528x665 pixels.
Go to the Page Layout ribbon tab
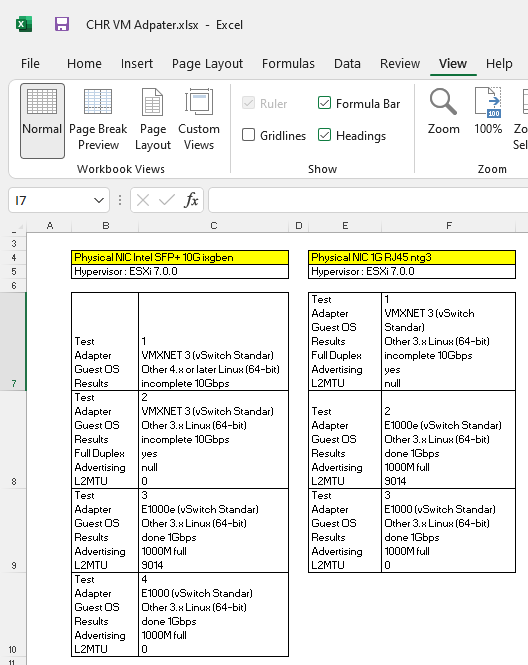tap(207, 64)
